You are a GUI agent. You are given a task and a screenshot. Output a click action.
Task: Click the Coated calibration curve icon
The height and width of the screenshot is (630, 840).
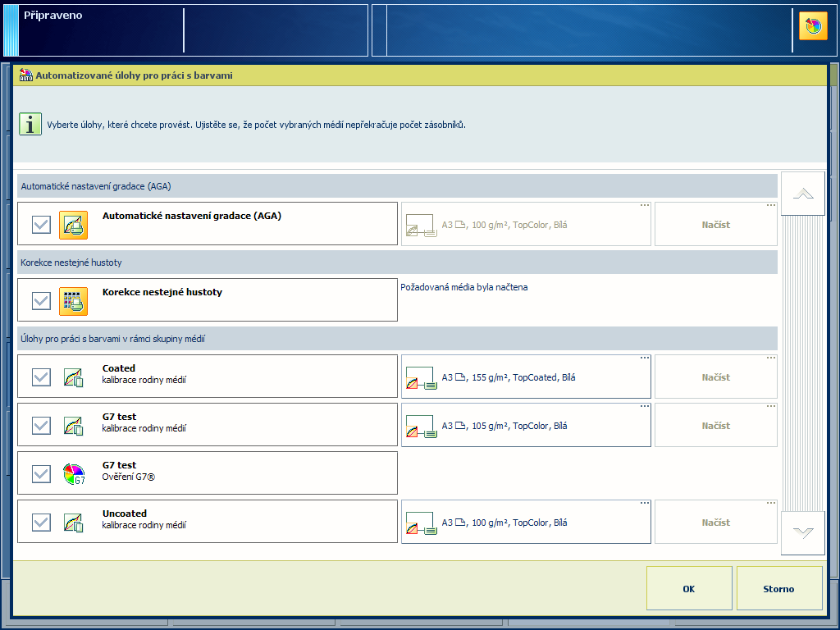73,377
